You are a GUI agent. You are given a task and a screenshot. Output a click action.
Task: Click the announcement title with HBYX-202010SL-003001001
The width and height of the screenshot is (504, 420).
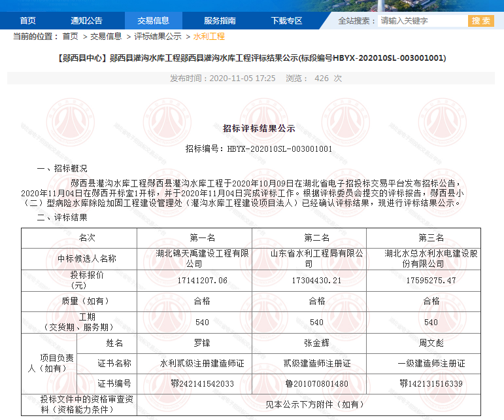click(252, 58)
